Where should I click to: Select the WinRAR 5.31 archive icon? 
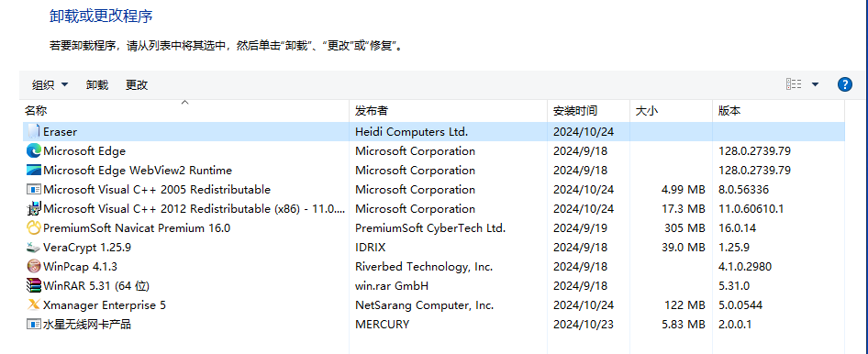click(34, 286)
